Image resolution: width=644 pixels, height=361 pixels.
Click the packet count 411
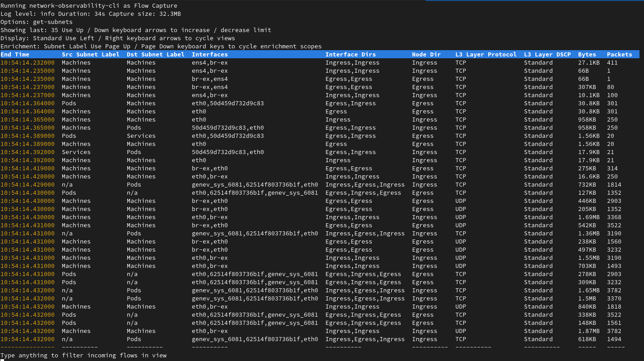click(x=612, y=62)
